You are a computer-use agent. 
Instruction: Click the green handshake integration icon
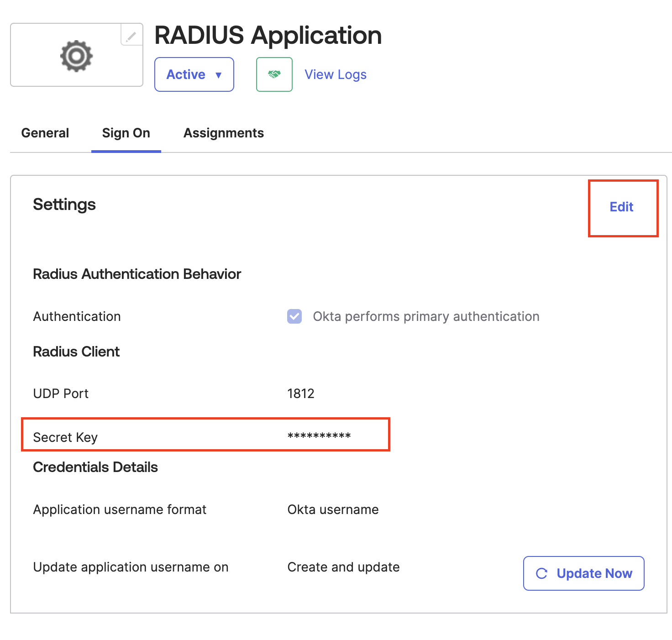[274, 74]
